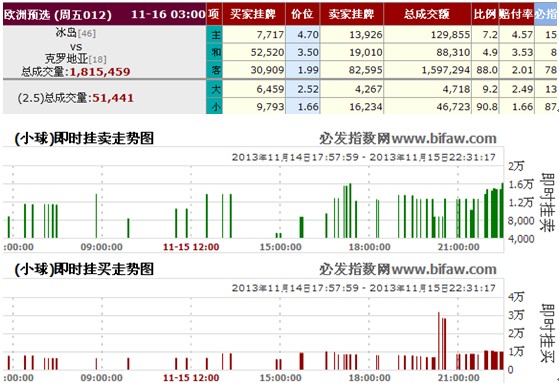Click the 主 (home) row label cell
This screenshot has width=559, height=383.
pyautogui.click(x=214, y=35)
